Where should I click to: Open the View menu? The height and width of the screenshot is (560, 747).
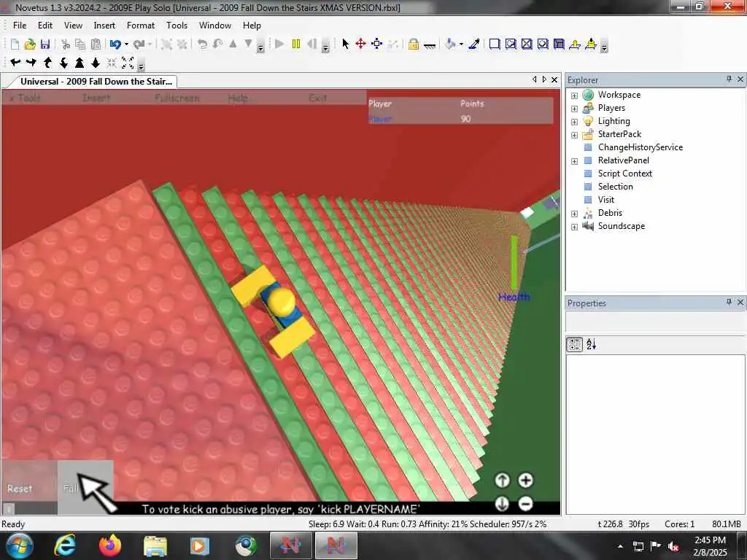tap(74, 26)
